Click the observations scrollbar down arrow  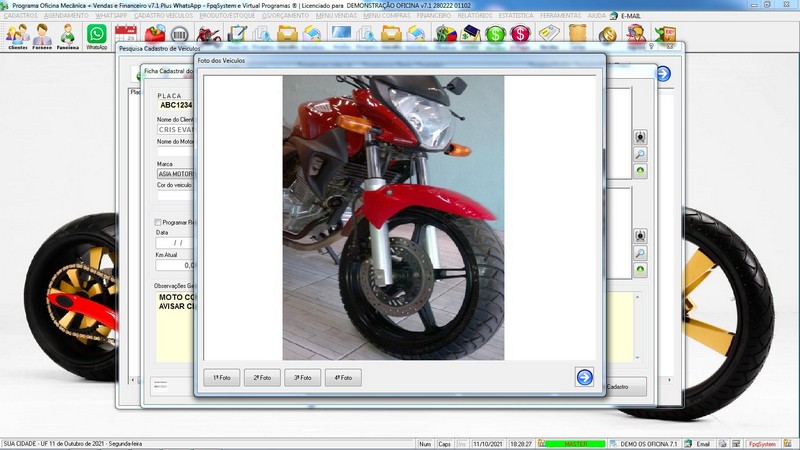point(637,358)
